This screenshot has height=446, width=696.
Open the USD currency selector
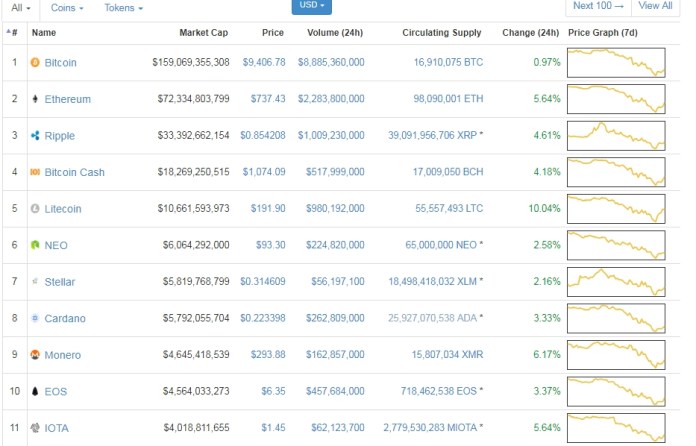pos(312,6)
